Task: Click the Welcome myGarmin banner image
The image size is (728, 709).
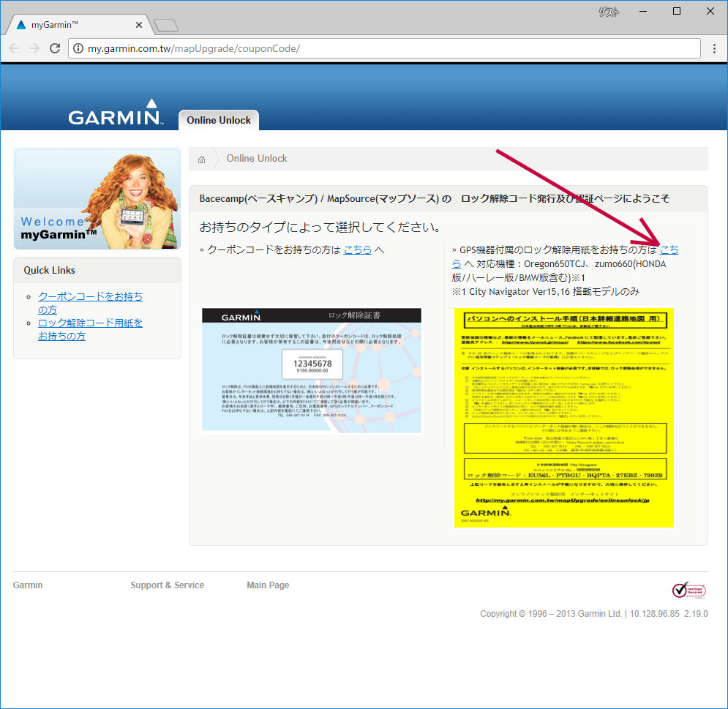Action: (x=97, y=199)
